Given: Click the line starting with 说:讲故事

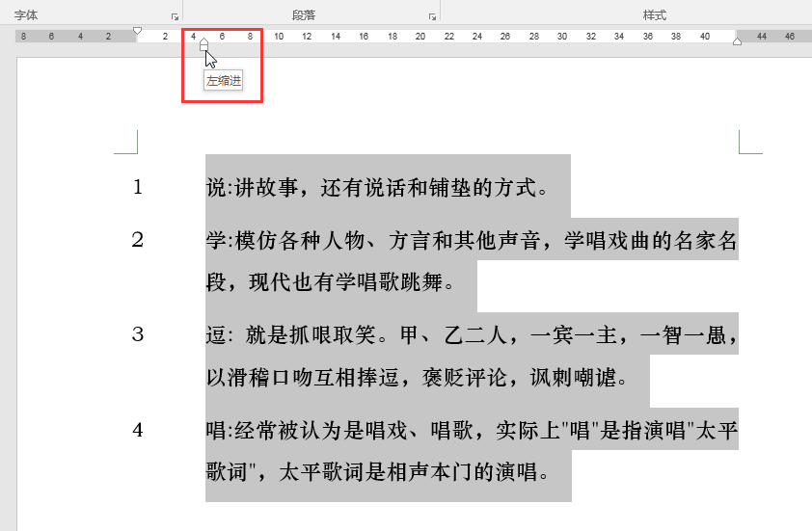Looking at the screenshot, I should coord(377,187).
